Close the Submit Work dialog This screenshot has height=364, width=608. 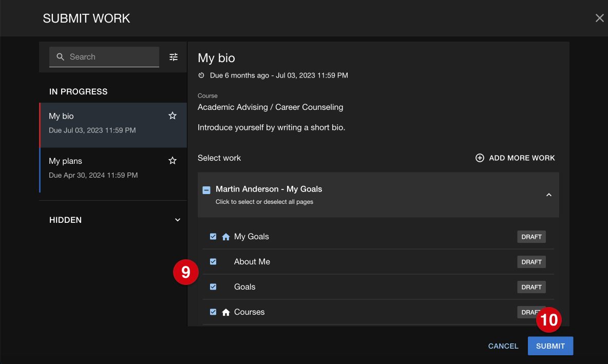point(599,18)
